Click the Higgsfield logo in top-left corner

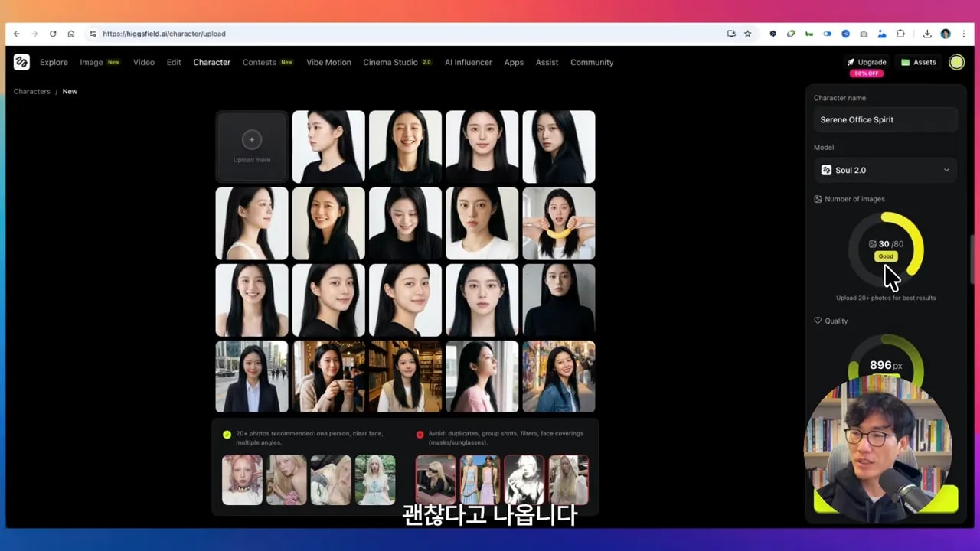pos(21,62)
